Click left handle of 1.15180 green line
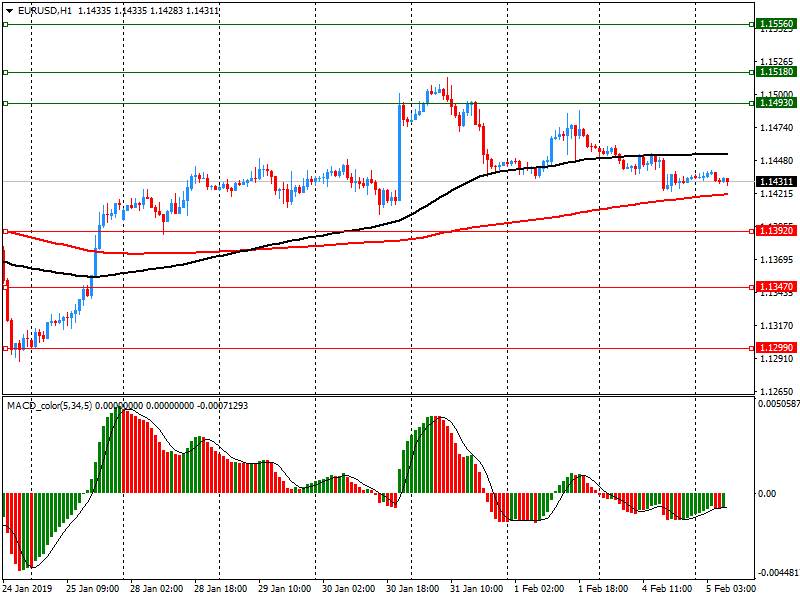Image resolution: width=800 pixels, height=600 pixels. point(5,72)
